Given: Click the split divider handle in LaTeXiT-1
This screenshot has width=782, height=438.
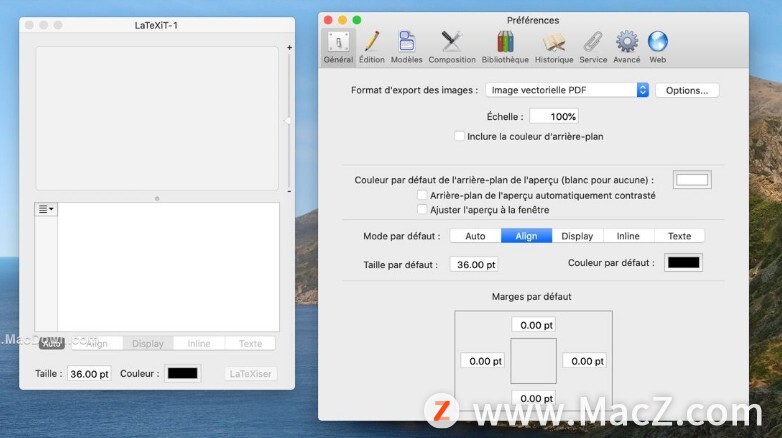Looking at the screenshot, I should [157, 198].
